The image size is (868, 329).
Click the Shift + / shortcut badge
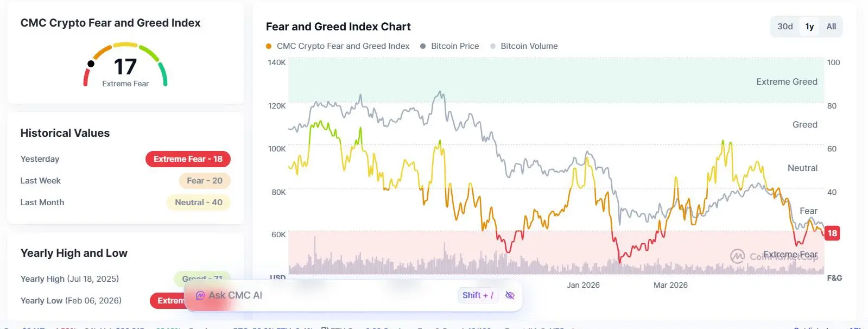(478, 295)
